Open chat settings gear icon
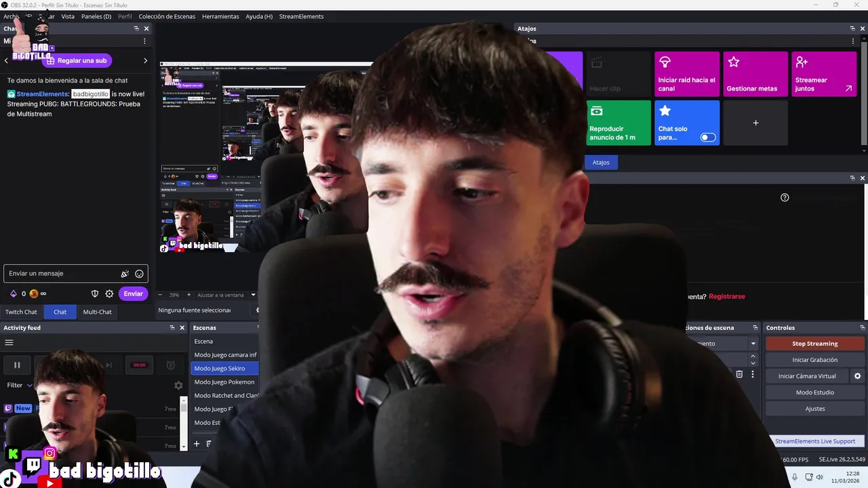 coord(109,293)
